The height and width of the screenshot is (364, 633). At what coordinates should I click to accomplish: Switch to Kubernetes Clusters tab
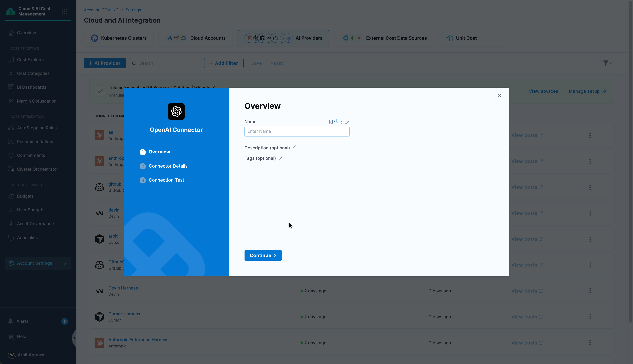119,38
